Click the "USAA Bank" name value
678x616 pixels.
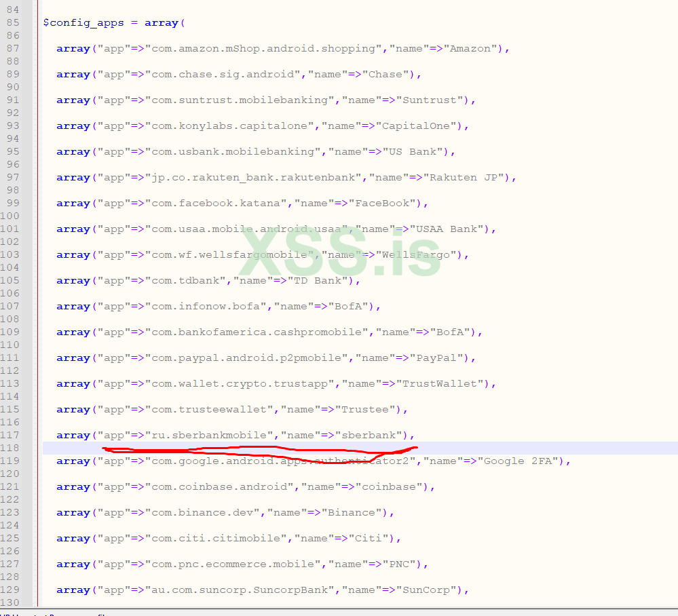pyautogui.click(x=447, y=229)
